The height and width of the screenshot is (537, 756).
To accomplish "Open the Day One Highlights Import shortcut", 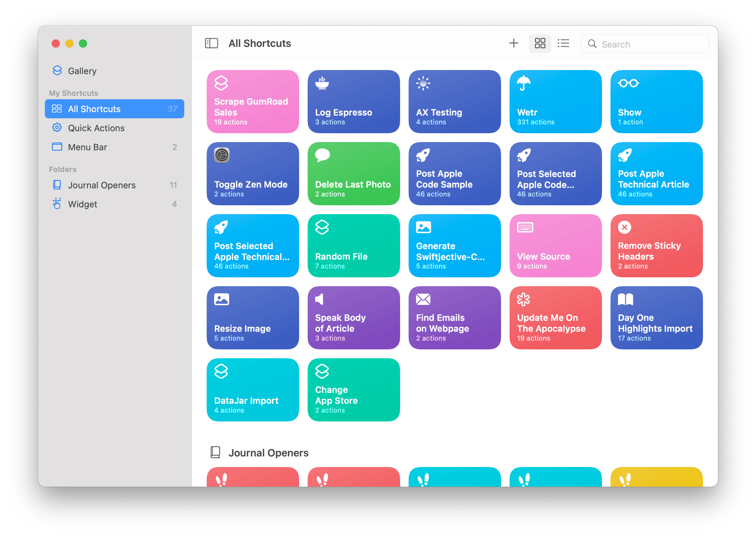I will coord(656,318).
